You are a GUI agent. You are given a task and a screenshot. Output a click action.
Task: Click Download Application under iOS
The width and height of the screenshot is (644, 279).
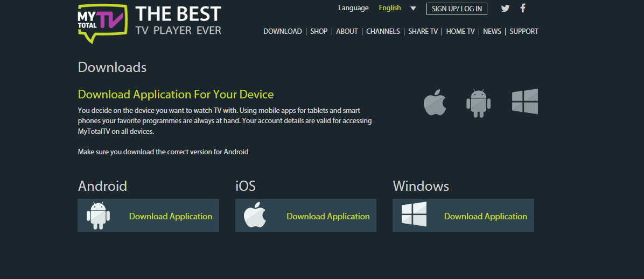coord(328,216)
